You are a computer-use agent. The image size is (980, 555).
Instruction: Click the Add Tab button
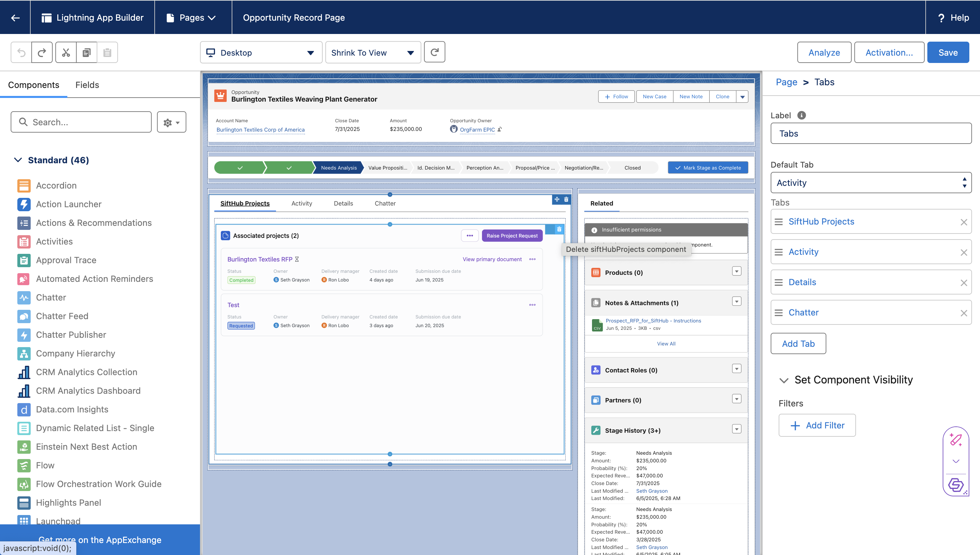coord(798,344)
